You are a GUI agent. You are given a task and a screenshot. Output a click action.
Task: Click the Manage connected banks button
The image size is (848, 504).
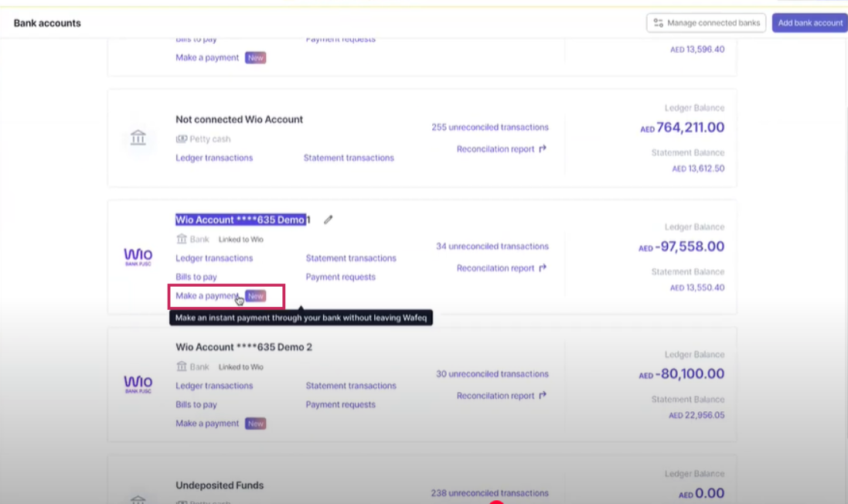pyautogui.click(x=706, y=22)
